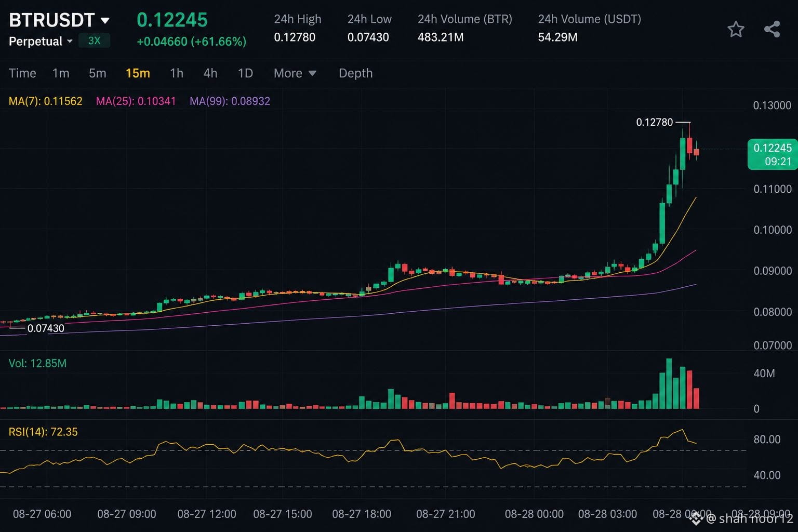
Task: Click the 0.08000 price axis label
Action: 773,312
